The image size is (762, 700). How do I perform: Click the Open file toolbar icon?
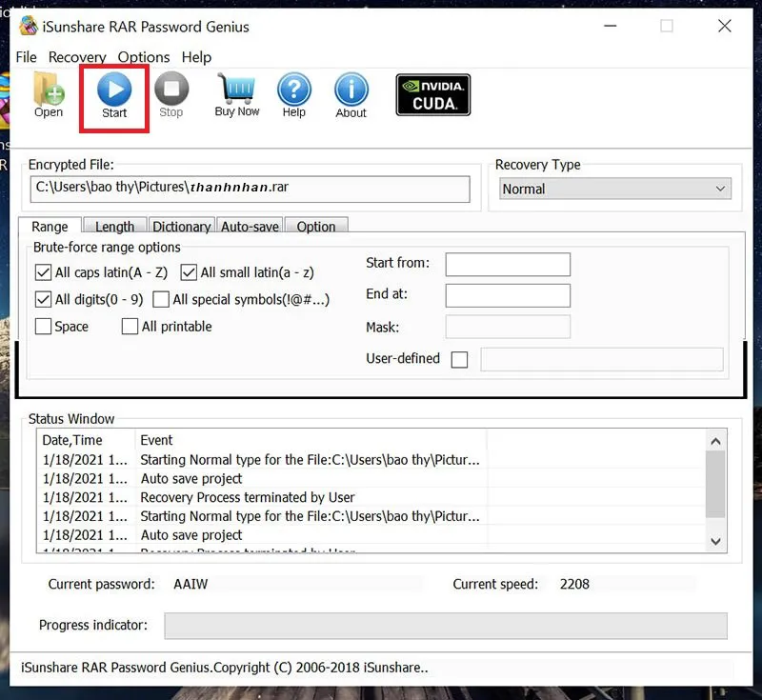coord(49,90)
